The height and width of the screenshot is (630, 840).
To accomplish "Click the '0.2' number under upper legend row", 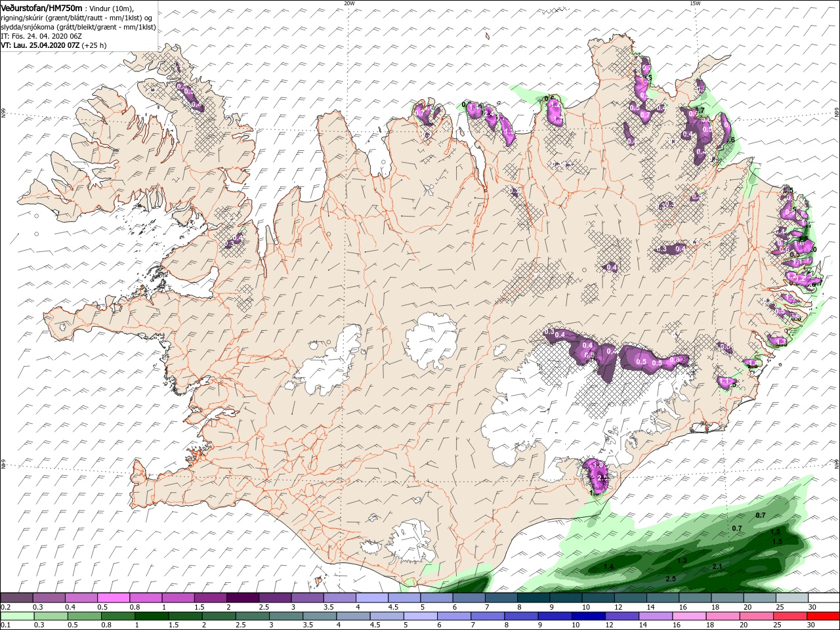I will [5, 607].
